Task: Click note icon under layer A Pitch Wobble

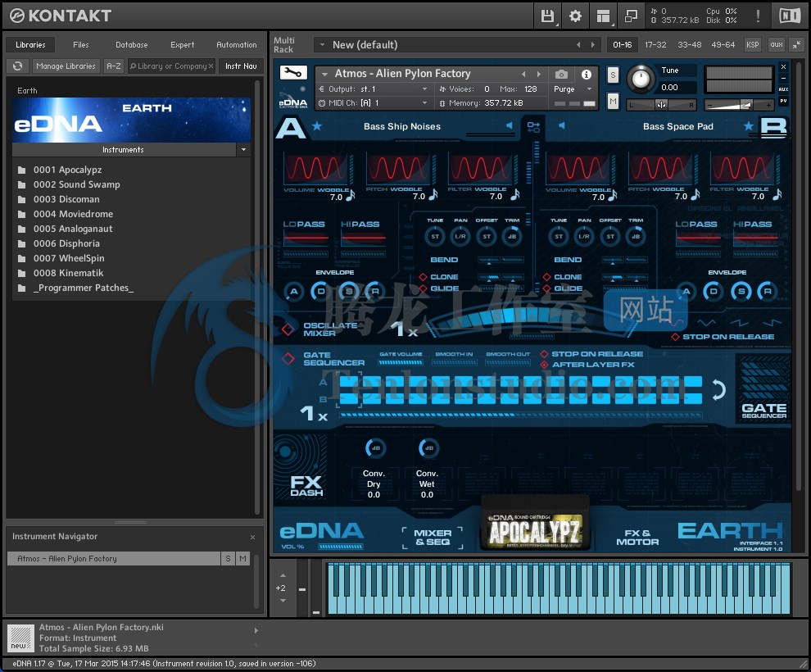Action: 433,195
